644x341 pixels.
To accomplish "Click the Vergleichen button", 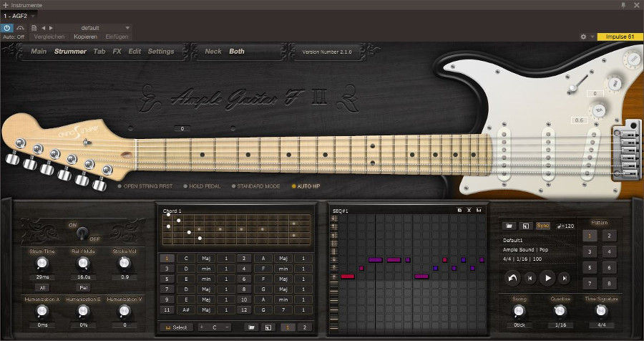I will [x=49, y=37].
